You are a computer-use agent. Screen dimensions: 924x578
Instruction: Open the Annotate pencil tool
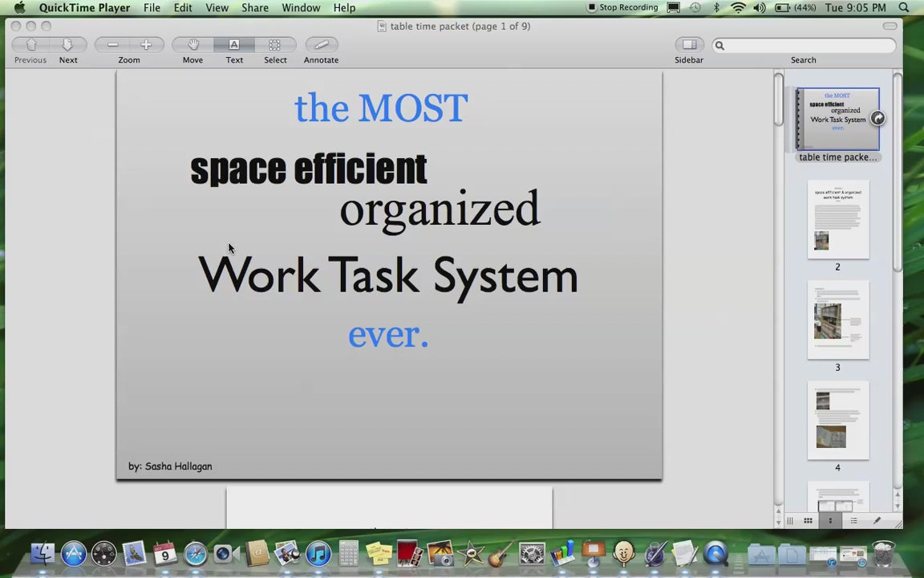coord(321,45)
